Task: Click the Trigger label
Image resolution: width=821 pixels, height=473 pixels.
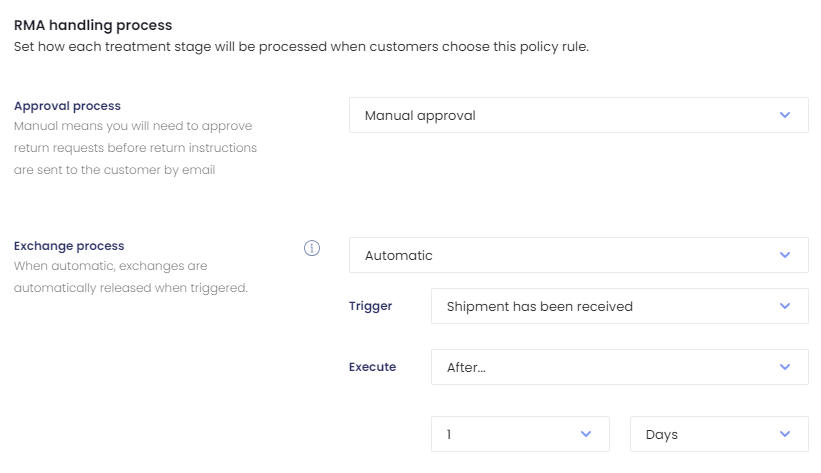Action: click(x=370, y=306)
